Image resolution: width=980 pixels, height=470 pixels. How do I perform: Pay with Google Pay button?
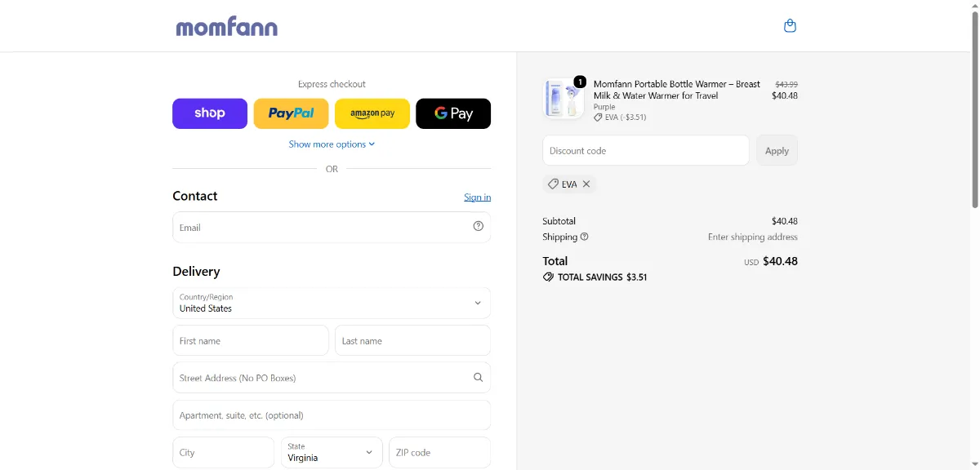[x=453, y=113]
